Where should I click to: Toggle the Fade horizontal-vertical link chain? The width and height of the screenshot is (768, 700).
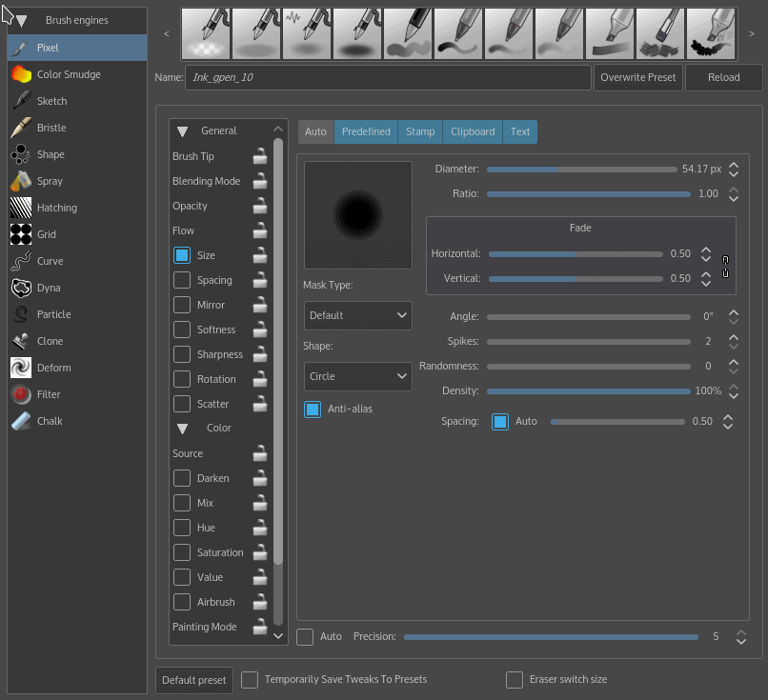(725, 267)
